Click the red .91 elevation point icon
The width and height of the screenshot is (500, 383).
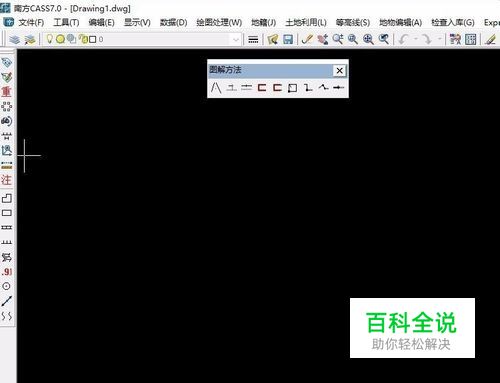[x=7, y=272]
